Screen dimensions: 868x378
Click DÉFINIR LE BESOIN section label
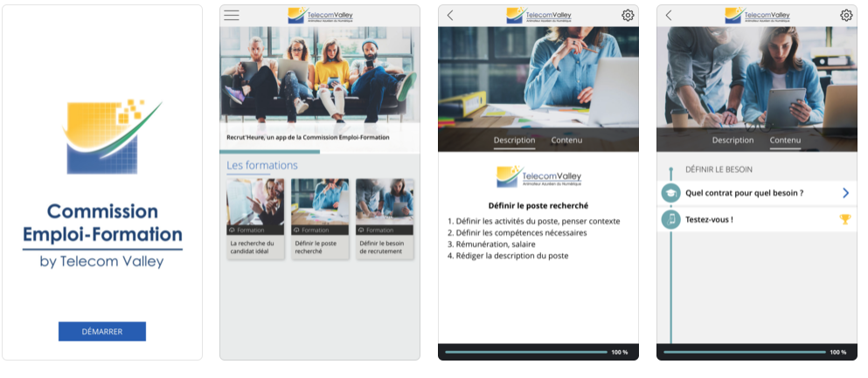(x=719, y=169)
